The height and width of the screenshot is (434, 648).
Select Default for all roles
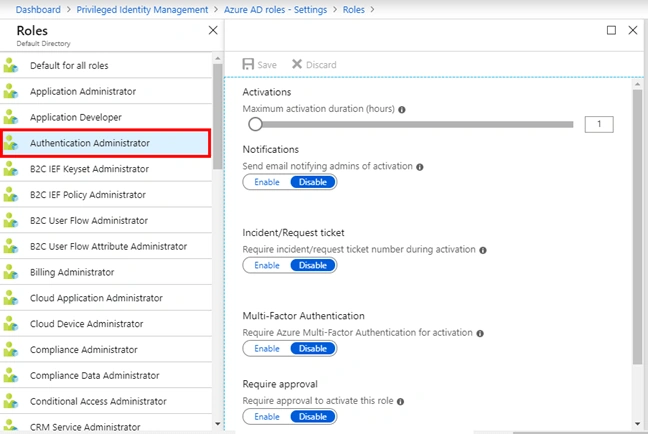[106, 65]
